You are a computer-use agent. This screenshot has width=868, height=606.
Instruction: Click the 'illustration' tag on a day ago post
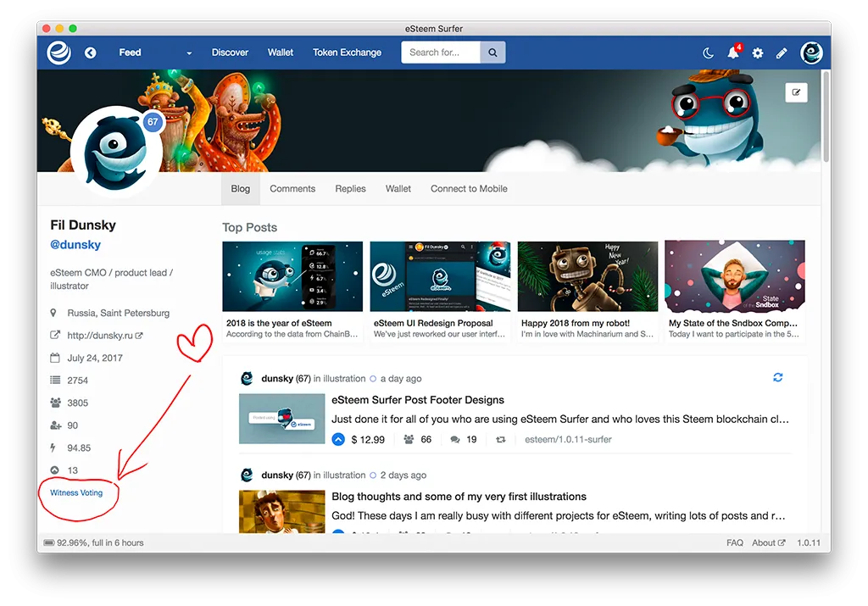pos(344,379)
